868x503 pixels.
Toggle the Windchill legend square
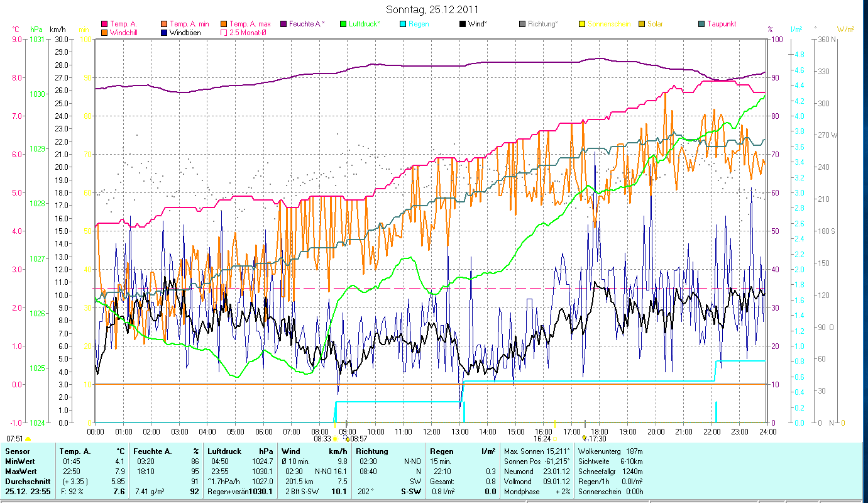(104, 33)
